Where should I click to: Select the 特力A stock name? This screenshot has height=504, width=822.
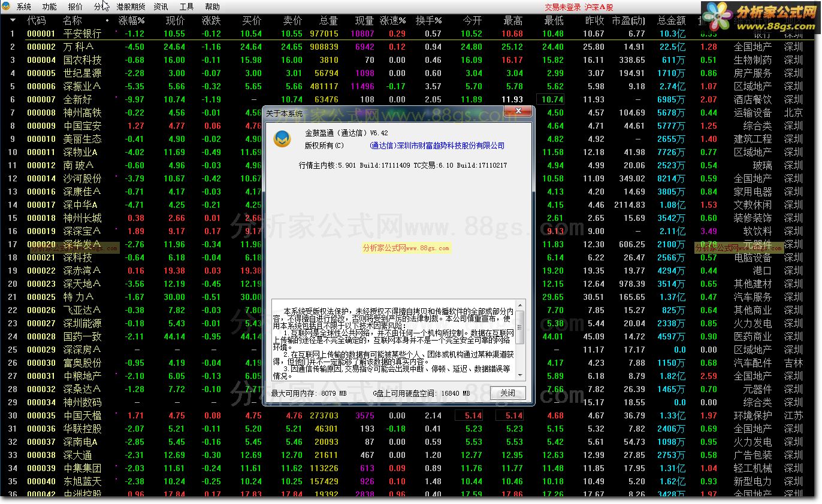point(78,297)
